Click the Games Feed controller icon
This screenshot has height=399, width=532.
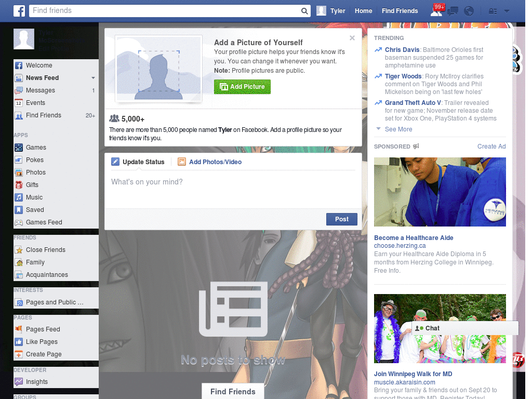(x=19, y=222)
